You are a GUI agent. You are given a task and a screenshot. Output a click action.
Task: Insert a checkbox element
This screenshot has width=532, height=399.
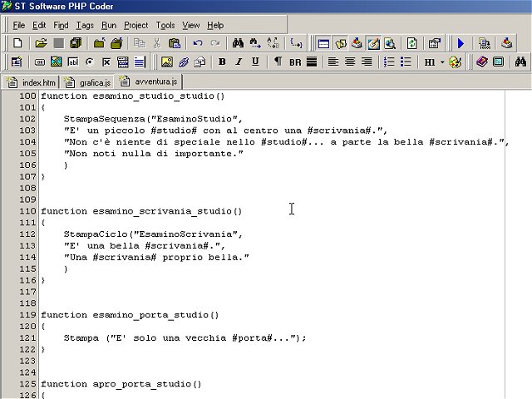[x=106, y=62]
